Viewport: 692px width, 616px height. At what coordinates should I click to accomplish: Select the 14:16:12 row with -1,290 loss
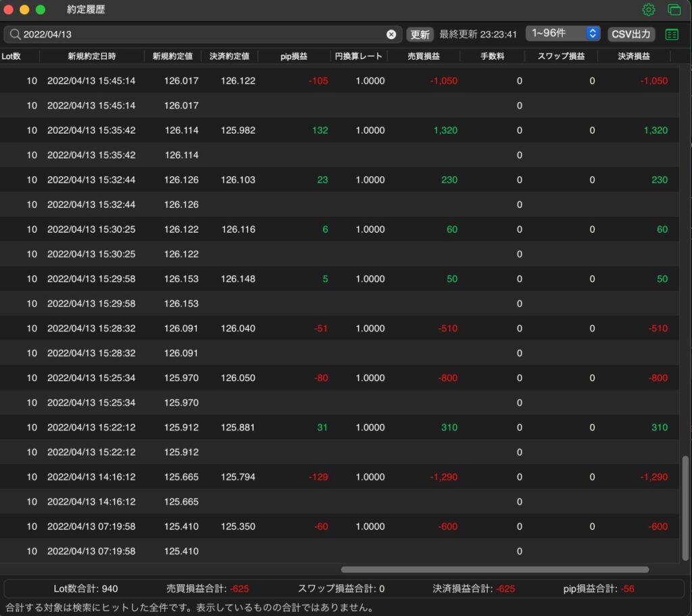point(339,477)
